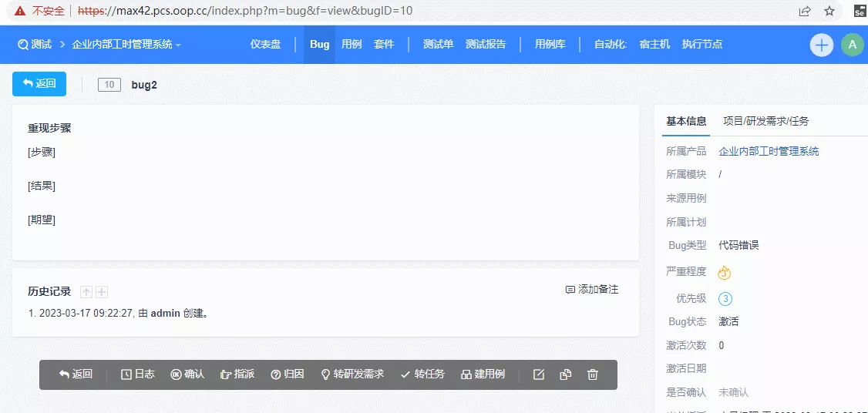Click the bug title bug2

pos(144,86)
